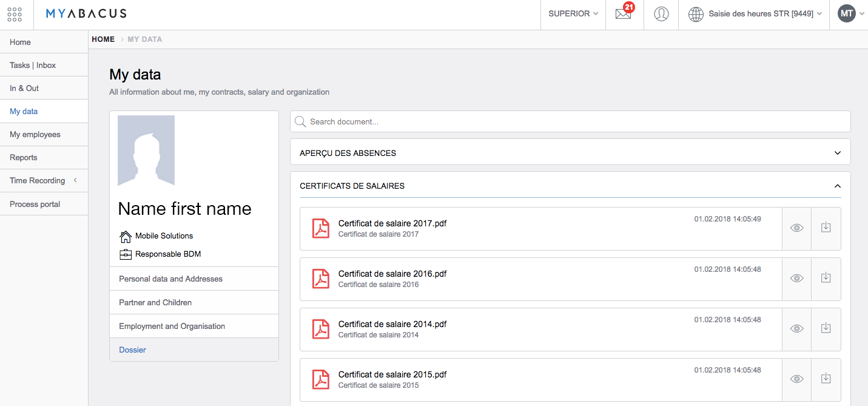The image size is (868, 406).
Task: Open the user profile circle icon
Action: (661, 14)
